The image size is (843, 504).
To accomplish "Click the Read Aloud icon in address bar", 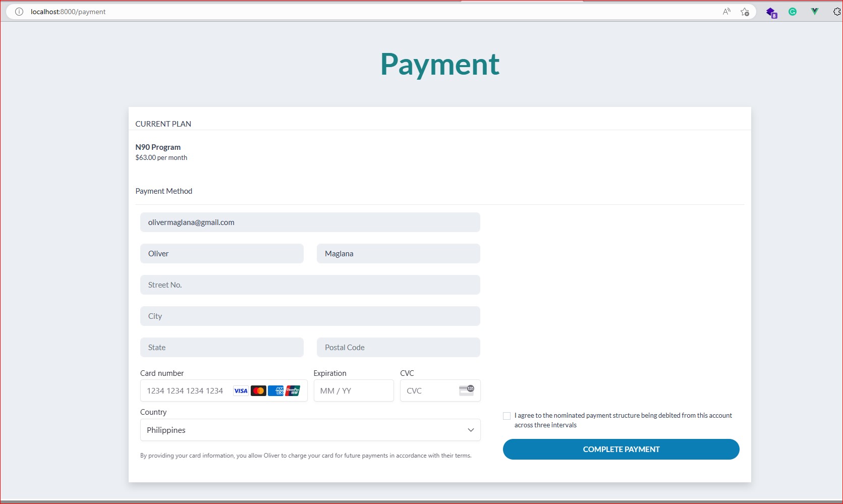I will coord(726,12).
